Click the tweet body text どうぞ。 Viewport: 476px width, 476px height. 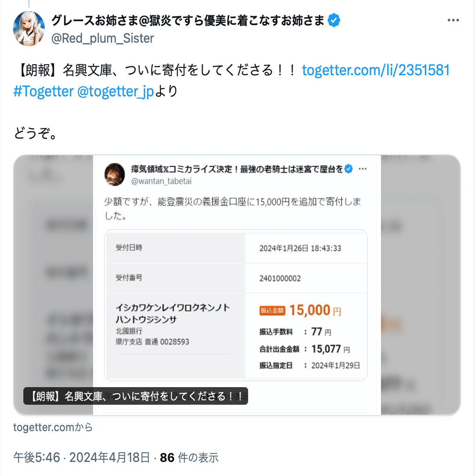35,133
